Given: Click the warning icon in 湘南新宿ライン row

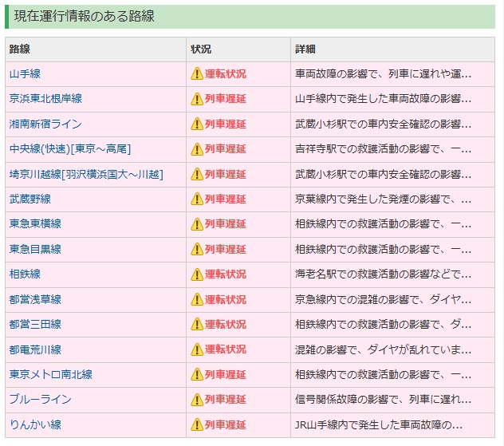Looking at the screenshot, I should click(x=197, y=124).
